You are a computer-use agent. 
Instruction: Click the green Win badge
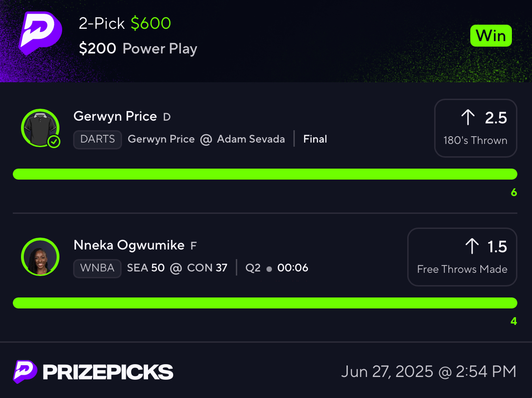(x=490, y=36)
